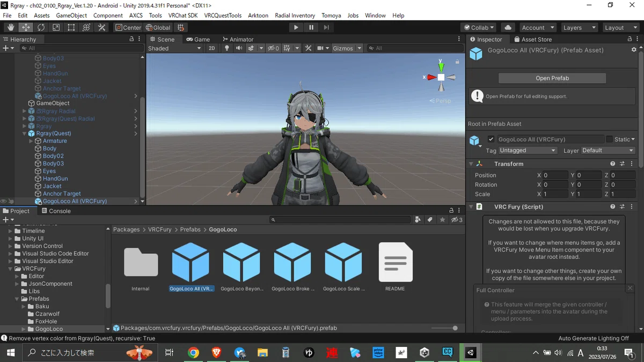Switch to the Animator tab
The height and width of the screenshot is (362, 644).
(237, 39)
